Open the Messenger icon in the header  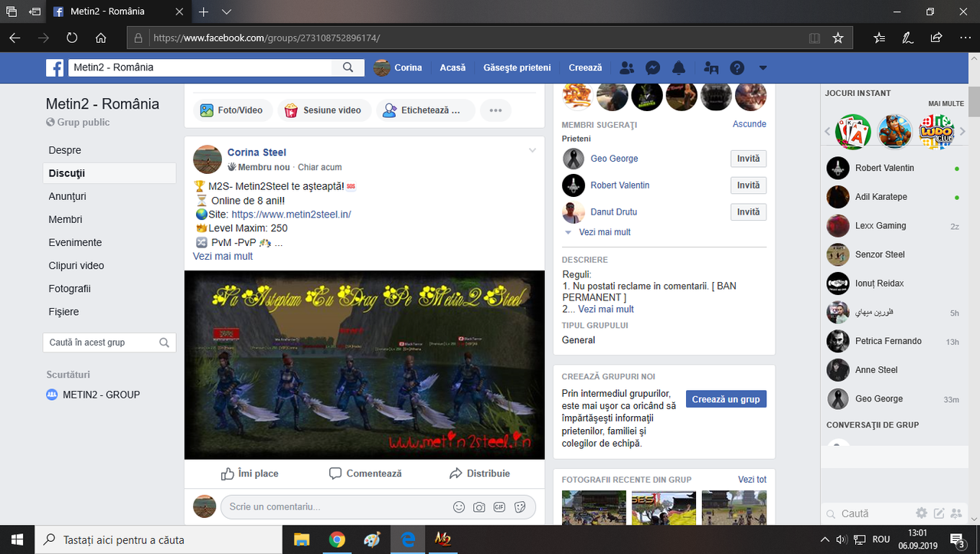point(653,67)
